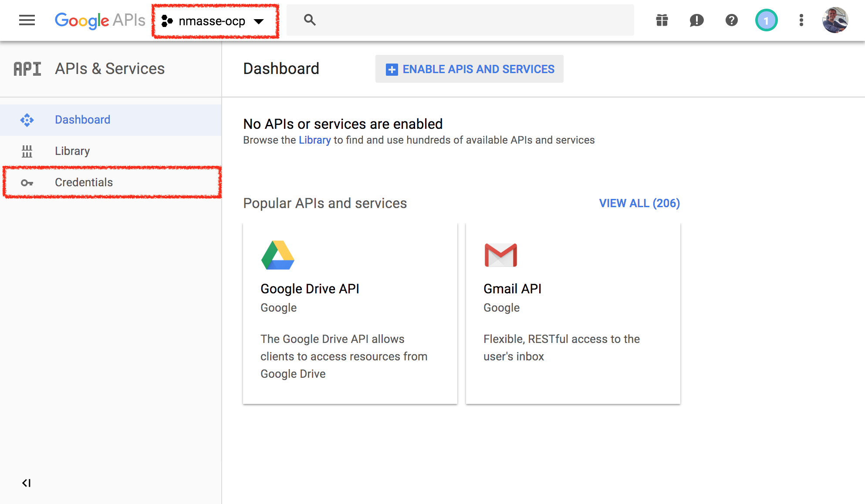Select Library in the sidebar
Viewport: 865px width, 504px height.
point(72,151)
